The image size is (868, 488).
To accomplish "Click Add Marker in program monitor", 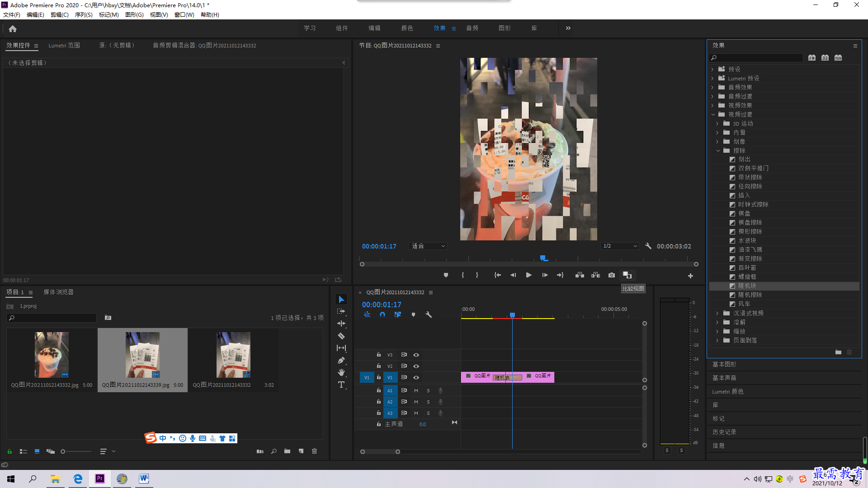I will [446, 275].
